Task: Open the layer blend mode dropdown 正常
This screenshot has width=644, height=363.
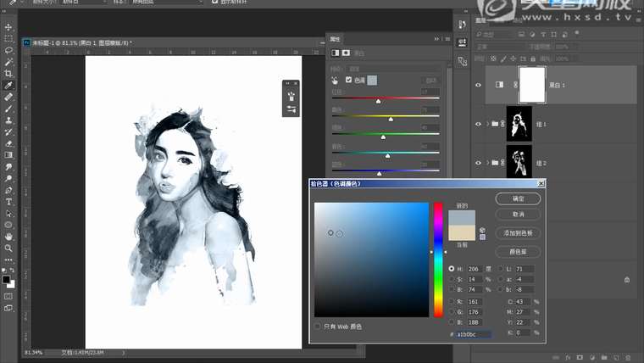Action: [x=500, y=47]
